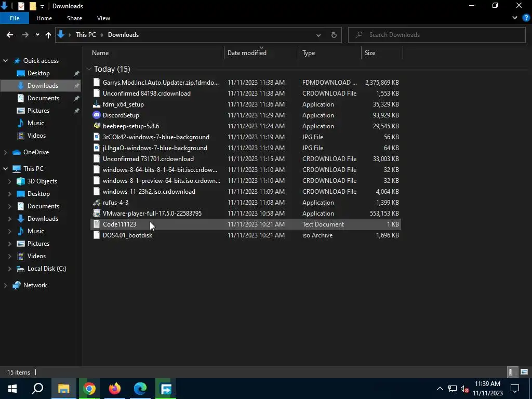
Task: Show hidden system tray icons
Action: point(440,389)
